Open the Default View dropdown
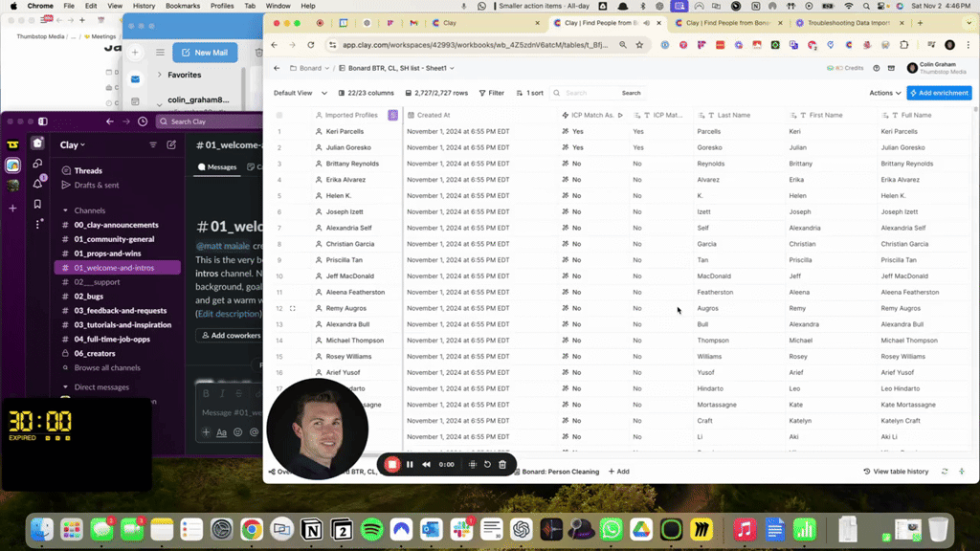 tap(300, 93)
